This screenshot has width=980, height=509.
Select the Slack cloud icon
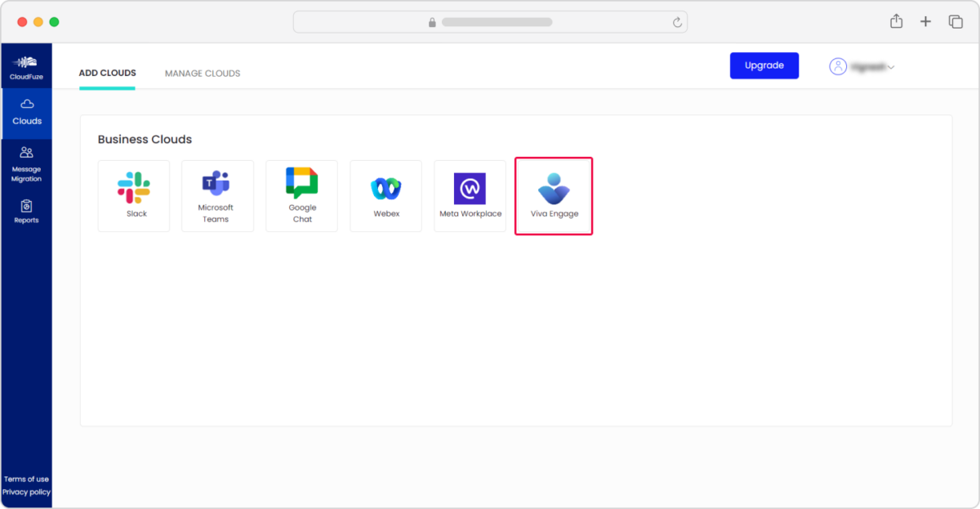133,195
